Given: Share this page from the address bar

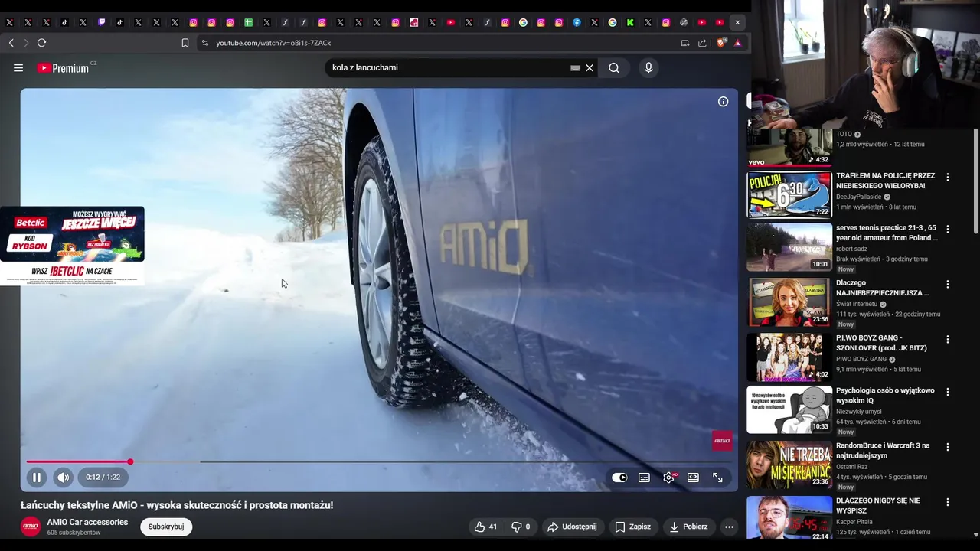Looking at the screenshot, I should [x=702, y=43].
